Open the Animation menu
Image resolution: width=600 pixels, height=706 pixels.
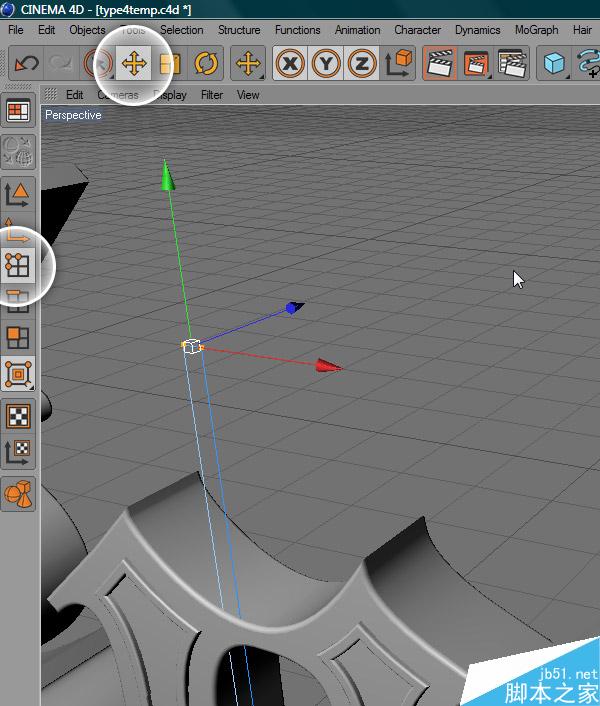(357, 30)
